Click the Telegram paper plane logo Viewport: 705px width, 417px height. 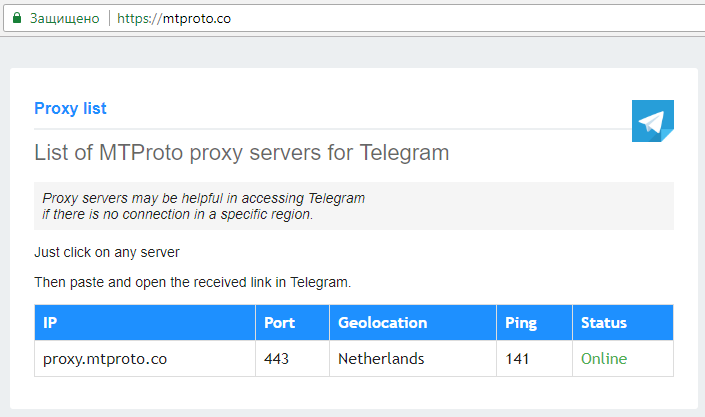click(x=652, y=121)
